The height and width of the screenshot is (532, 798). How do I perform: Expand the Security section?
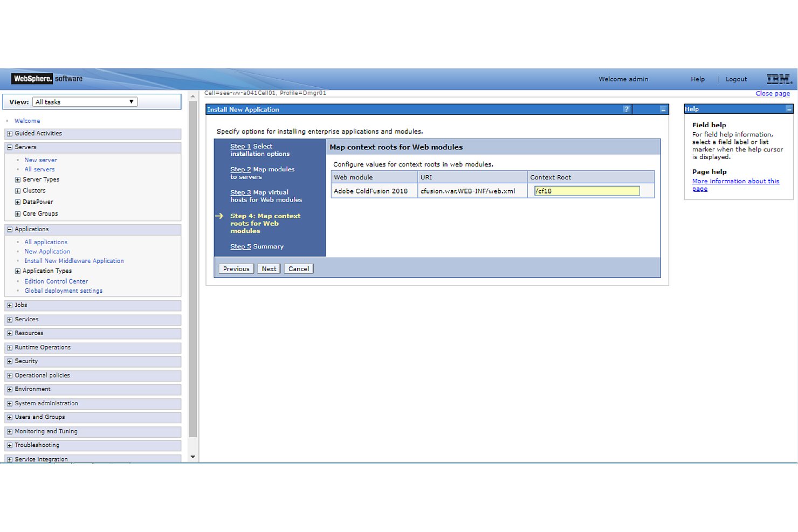click(x=10, y=362)
